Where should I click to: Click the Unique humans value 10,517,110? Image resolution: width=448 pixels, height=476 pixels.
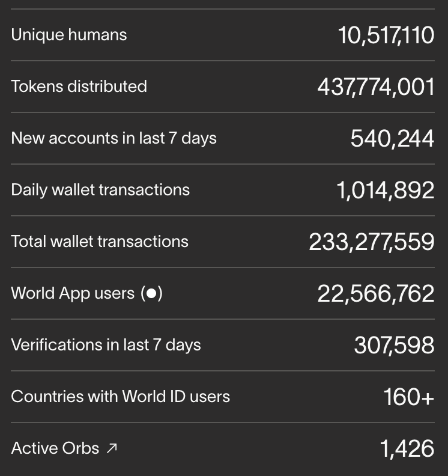coord(386,35)
